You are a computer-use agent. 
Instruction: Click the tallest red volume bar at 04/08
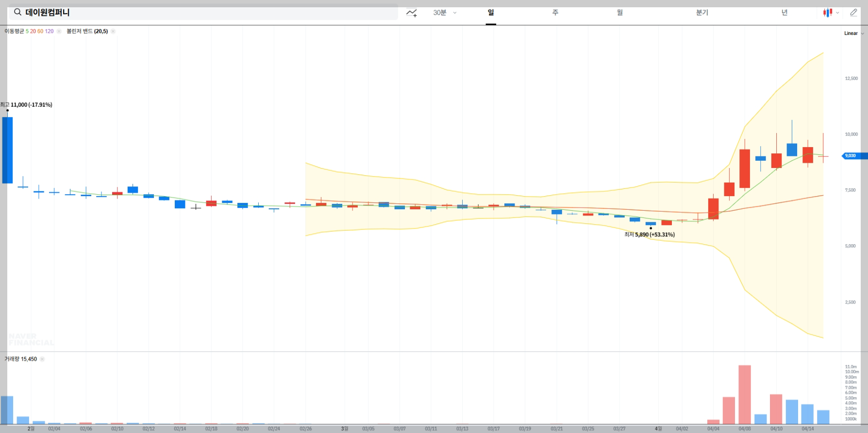[x=745, y=395]
